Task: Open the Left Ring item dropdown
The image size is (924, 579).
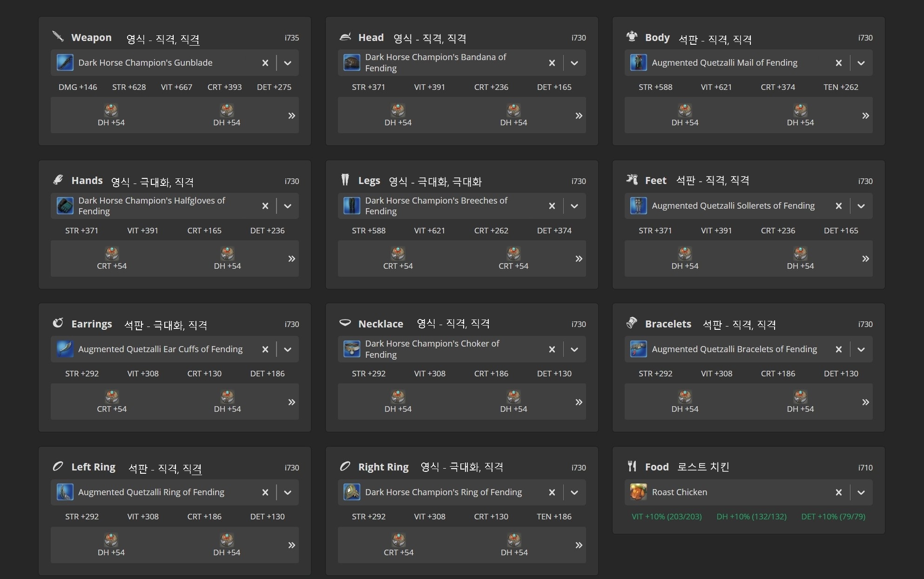Action: [x=288, y=492]
